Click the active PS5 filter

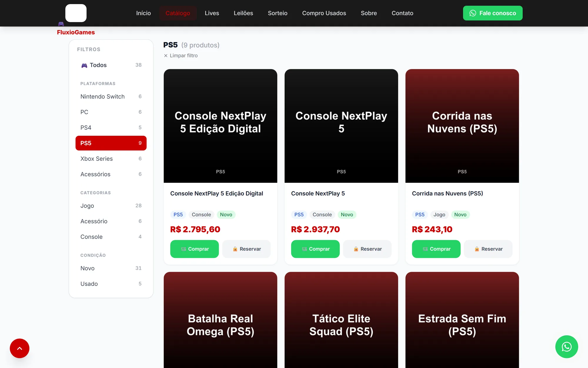pyautogui.click(x=111, y=143)
